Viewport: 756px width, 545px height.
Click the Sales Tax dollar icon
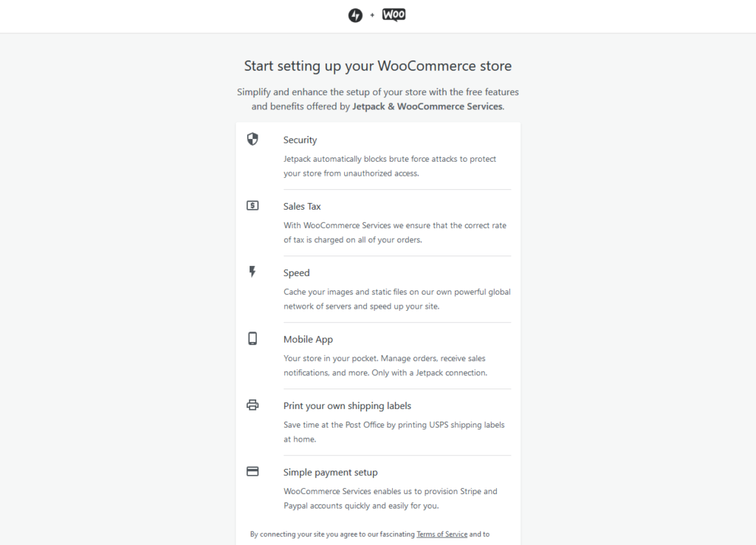252,205
